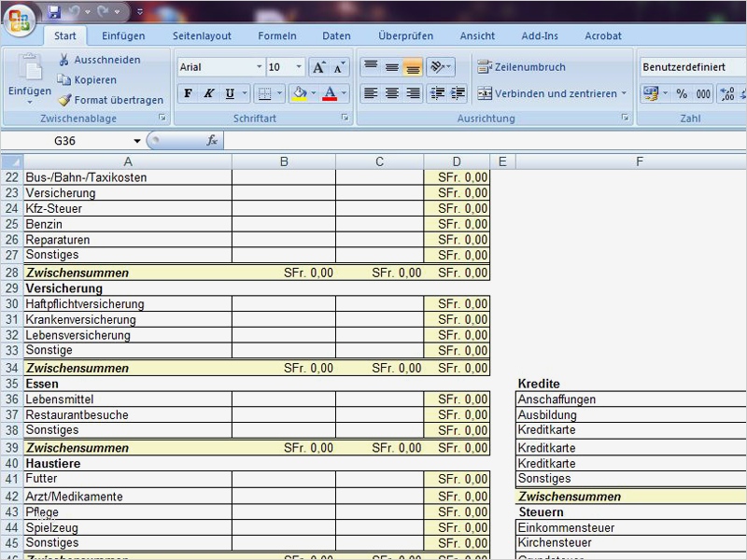Apply the cell borders button
Screen dimensions: 747x560
264,93
